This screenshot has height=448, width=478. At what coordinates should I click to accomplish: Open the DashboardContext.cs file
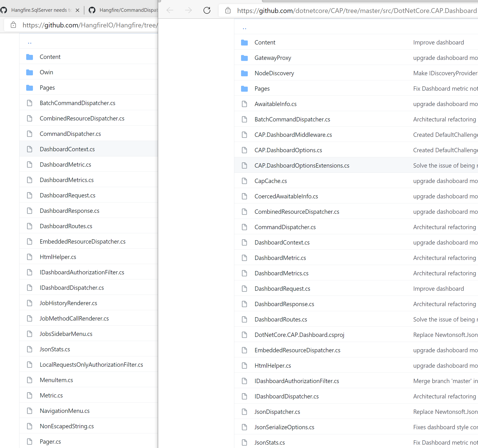tap(67, 149)
